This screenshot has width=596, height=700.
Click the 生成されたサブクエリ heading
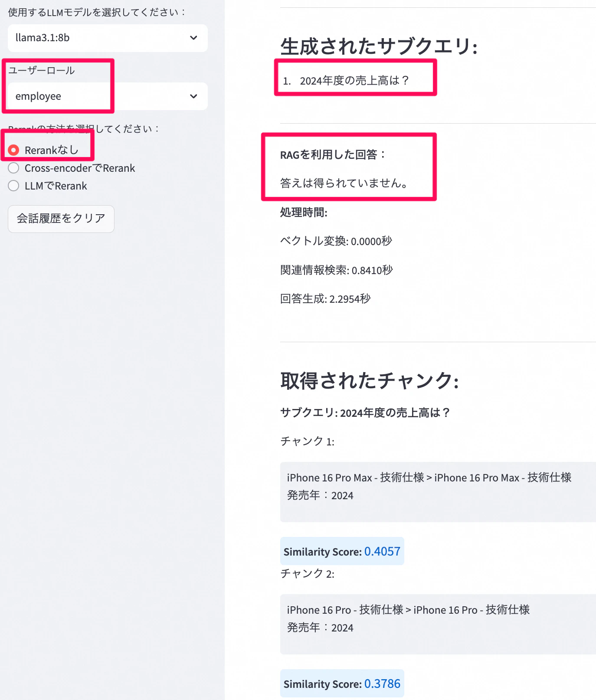pos(379,46)
